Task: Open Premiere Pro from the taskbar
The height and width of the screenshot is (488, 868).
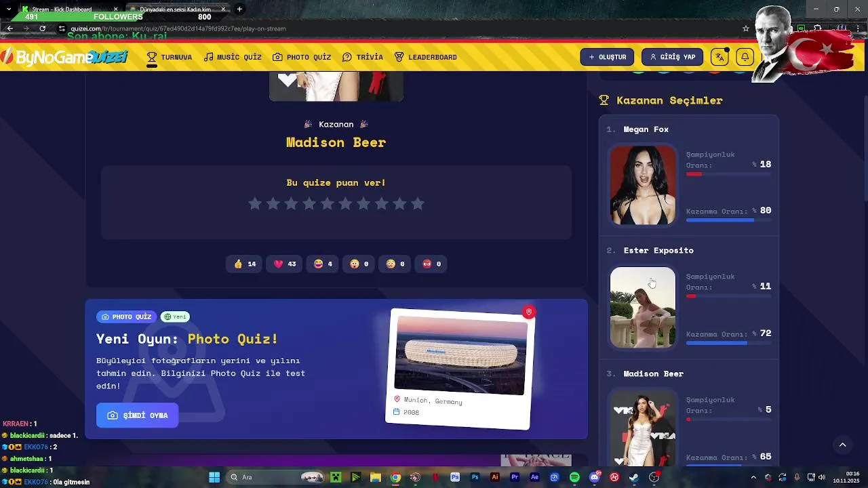Action: [515, 477]
